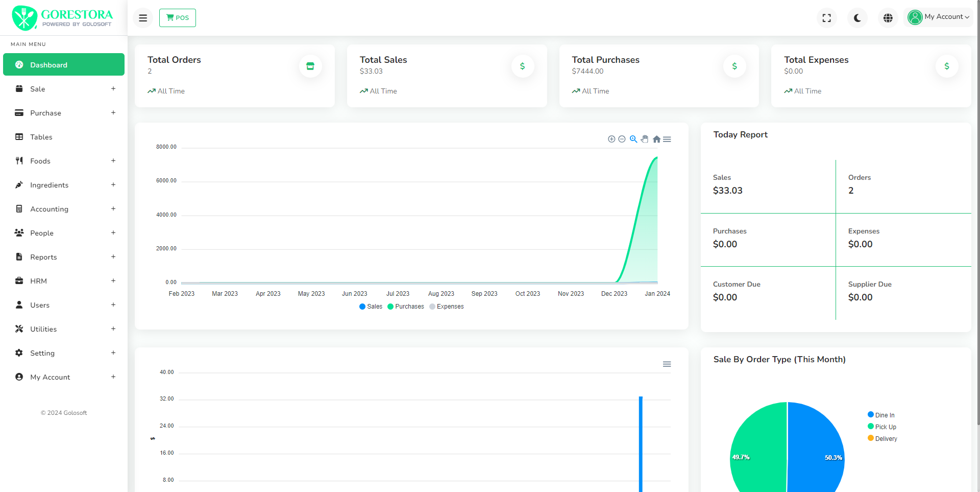
Task: Click the chart zoom in icon
Action: pyautogui.click(x=611, y=139)
